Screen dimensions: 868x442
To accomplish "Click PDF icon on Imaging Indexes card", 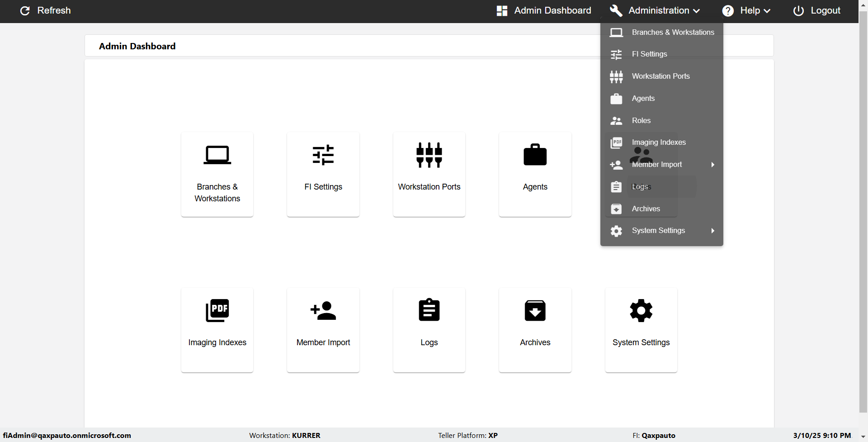I will 217,310.
